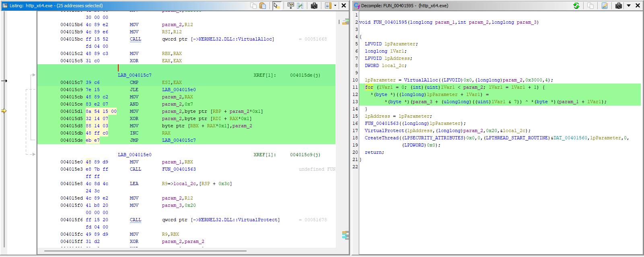Click the Listing panel icon in title bar
The height and width of the screenshot is (257, 644).
[5, 6]
